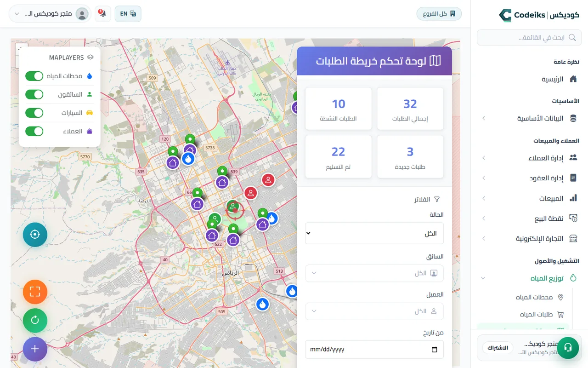Toggle the محطات المياه map layer

point(34,76)
